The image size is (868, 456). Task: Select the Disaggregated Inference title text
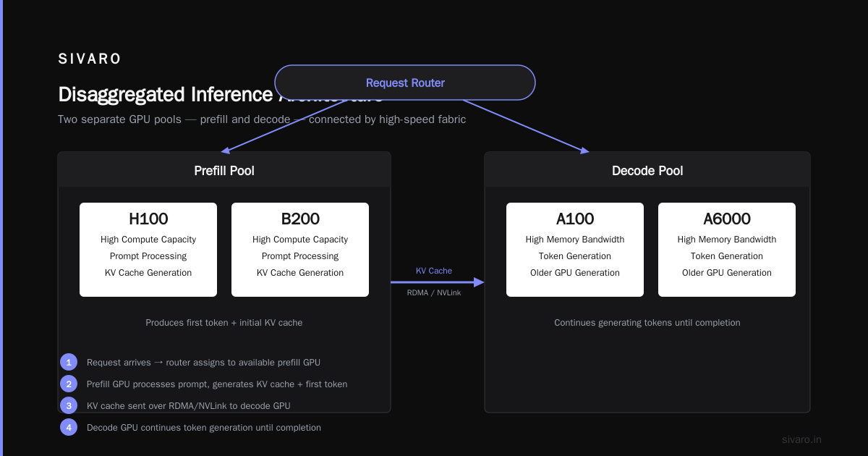click(x=220, y=95)
